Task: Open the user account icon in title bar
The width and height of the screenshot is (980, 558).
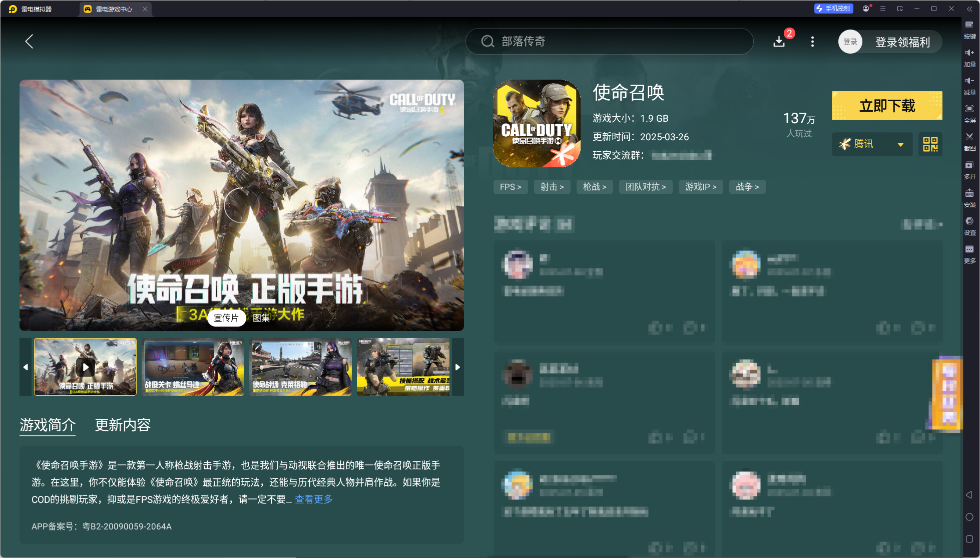Action: tap(866, 9)
